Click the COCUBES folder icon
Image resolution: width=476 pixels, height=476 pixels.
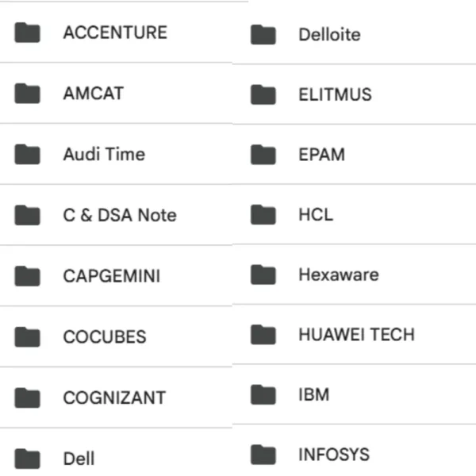point(28,336)
